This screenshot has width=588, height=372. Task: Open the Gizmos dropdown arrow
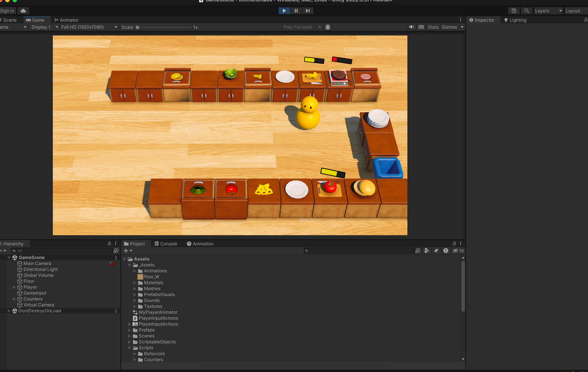[462, 27]
